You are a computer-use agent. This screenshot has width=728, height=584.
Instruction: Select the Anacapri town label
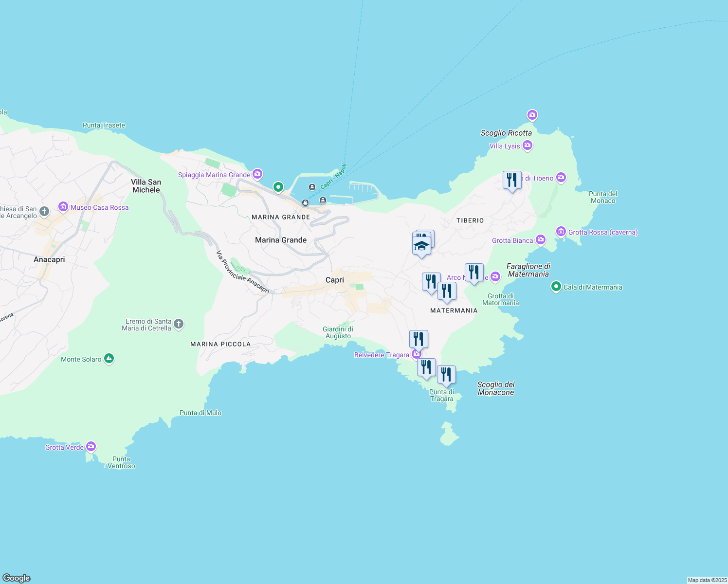(49, 259)
